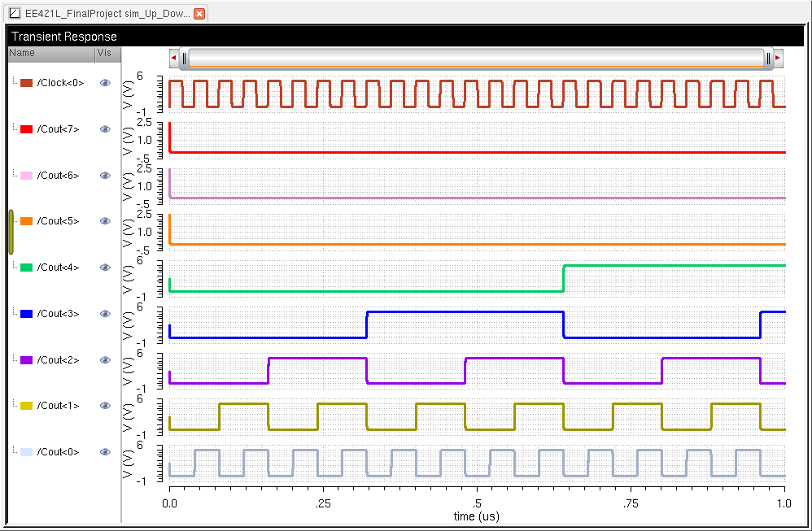Click the /Cout<3> blue color swatch
Screen dimensions: 812x531
(26, 314)
